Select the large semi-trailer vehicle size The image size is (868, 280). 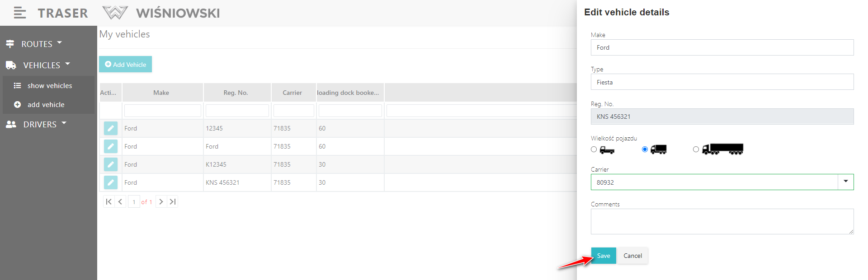pyautogui.click(x=696, y=149)
